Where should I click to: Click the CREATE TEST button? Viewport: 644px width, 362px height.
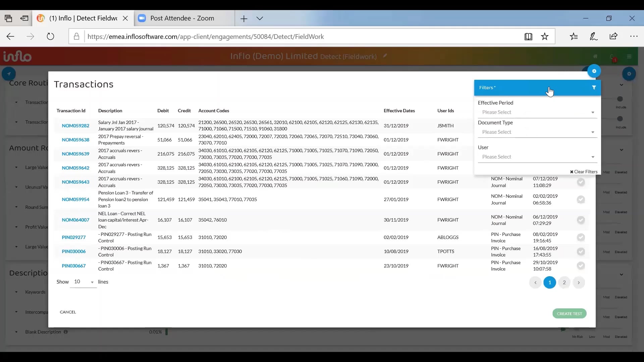coord(569,313)
